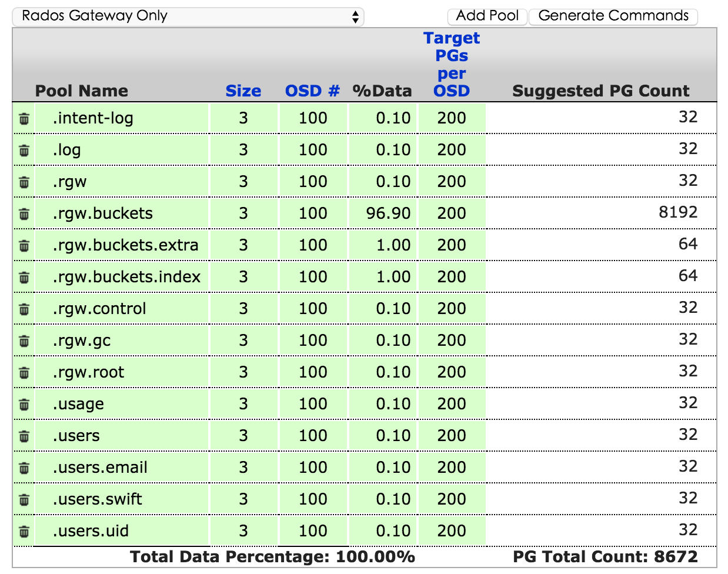This screenshot has width=728, height=574.
Task: Click trash icon for .users.uid
Action: tap(24, 532)
